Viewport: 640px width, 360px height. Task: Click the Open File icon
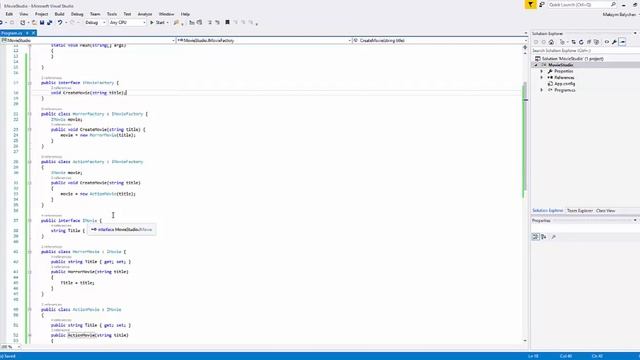coord(34,22)
